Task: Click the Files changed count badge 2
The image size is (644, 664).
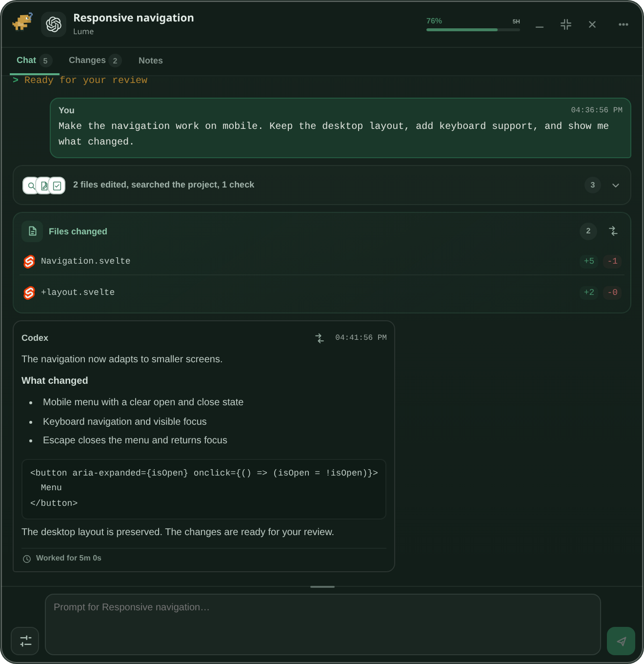Action: click(588, 231)
